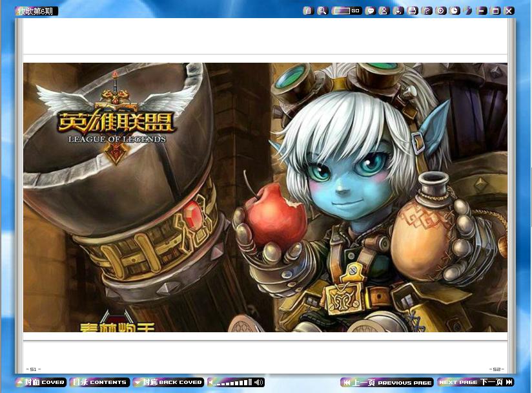Click the download arrow icon
This screenshot has height=393, width=532.
(398, 11)
